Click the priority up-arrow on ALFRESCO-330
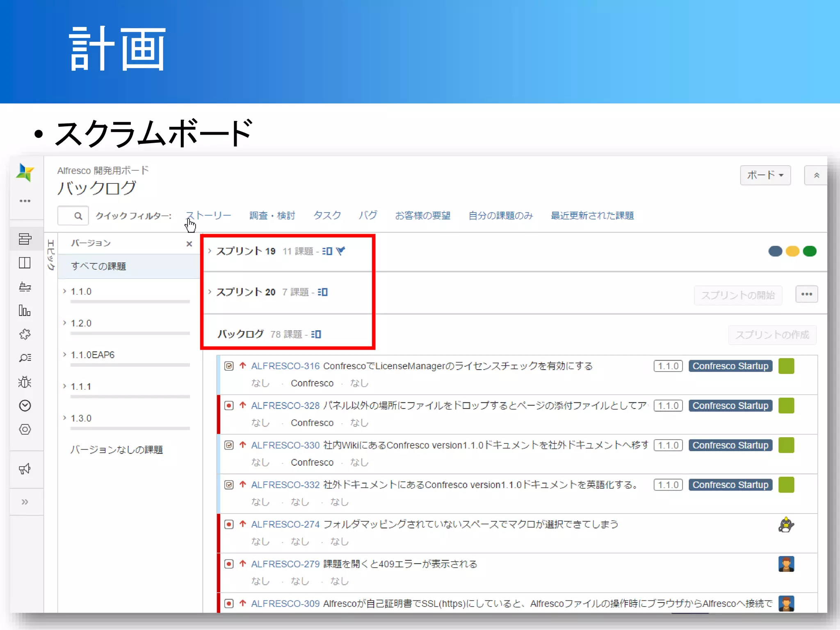The height and width of the screenshot is (630, 840). click(x=243, y=445)
